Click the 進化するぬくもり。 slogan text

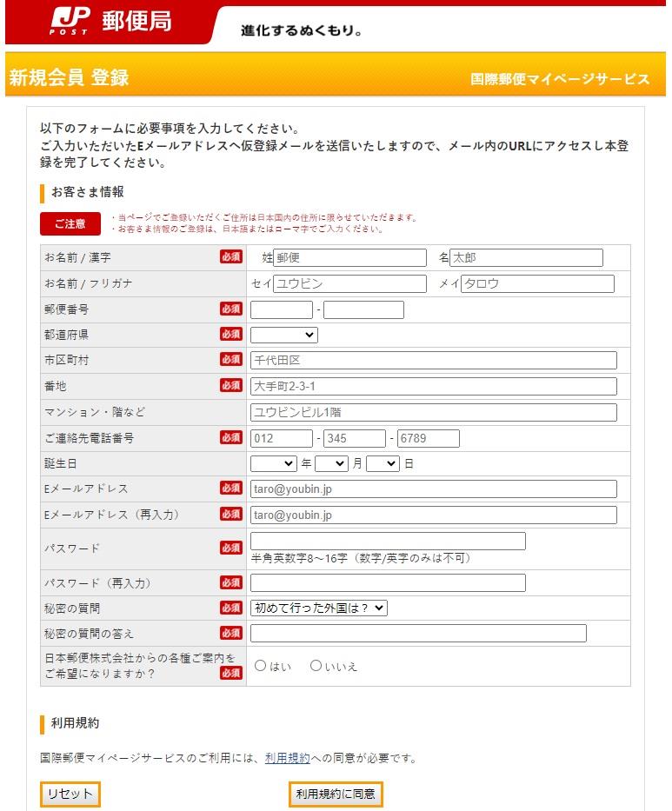coord(301,30)
